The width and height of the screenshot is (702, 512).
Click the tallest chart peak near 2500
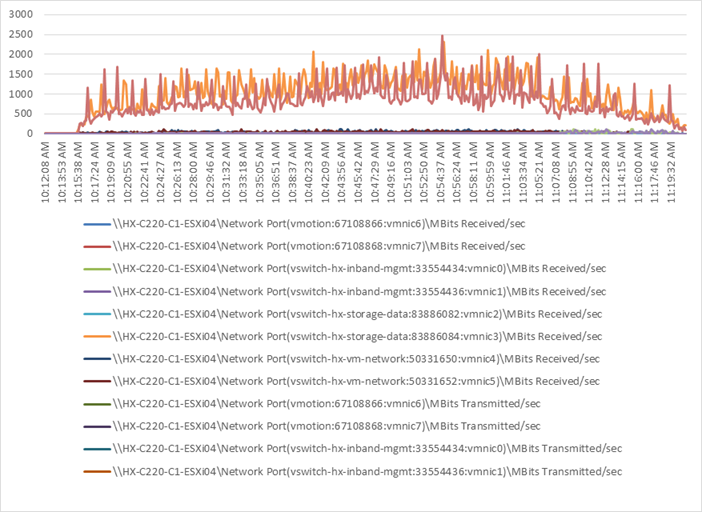442,36
